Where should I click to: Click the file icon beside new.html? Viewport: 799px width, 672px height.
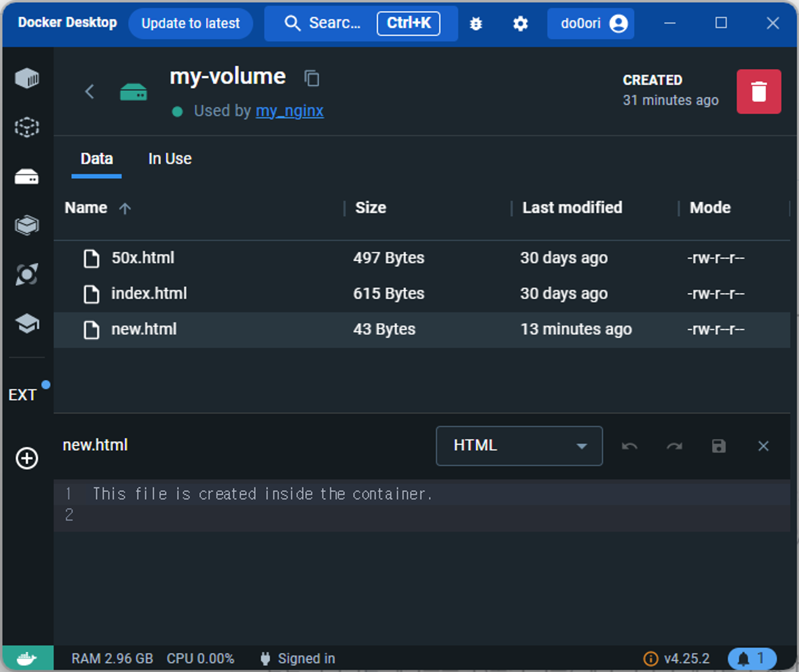tap(91, 330)
